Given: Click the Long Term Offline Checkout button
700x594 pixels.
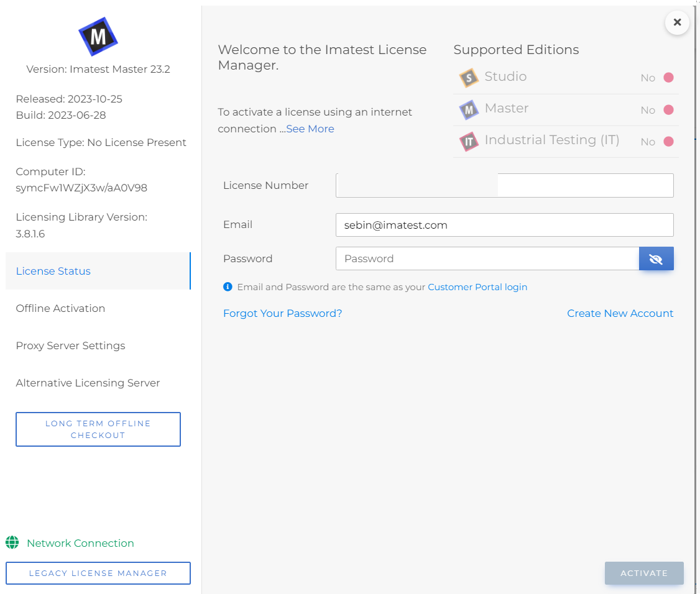Looking at the screenshot, I should click(x=98, y=429).
